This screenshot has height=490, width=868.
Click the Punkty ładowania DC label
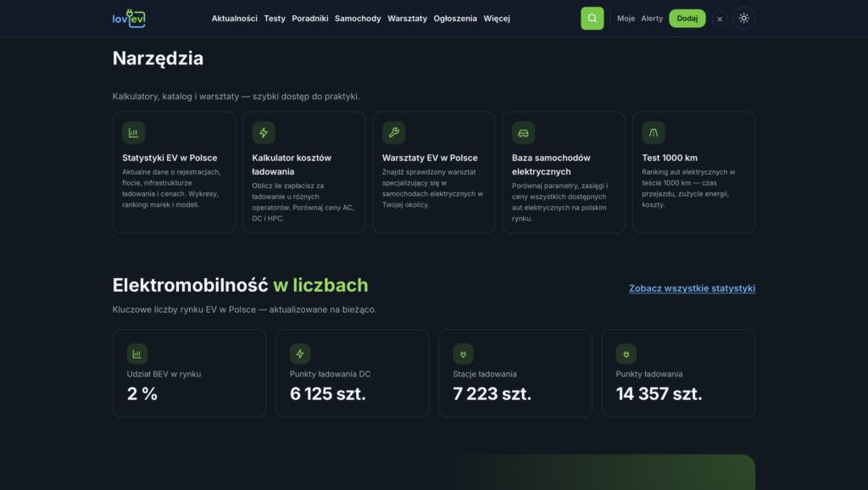click(x=330, y=375)
